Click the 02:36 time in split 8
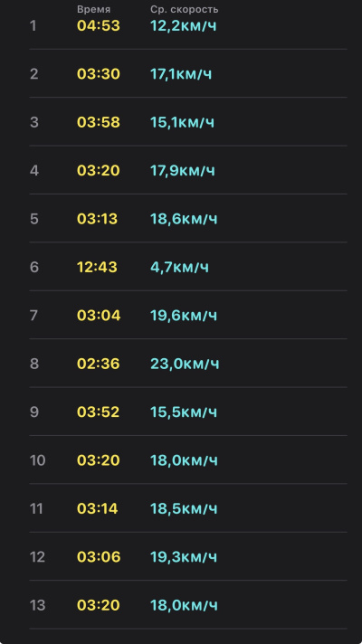The width and height of the screenshot is (362, 644). point(99,364)
